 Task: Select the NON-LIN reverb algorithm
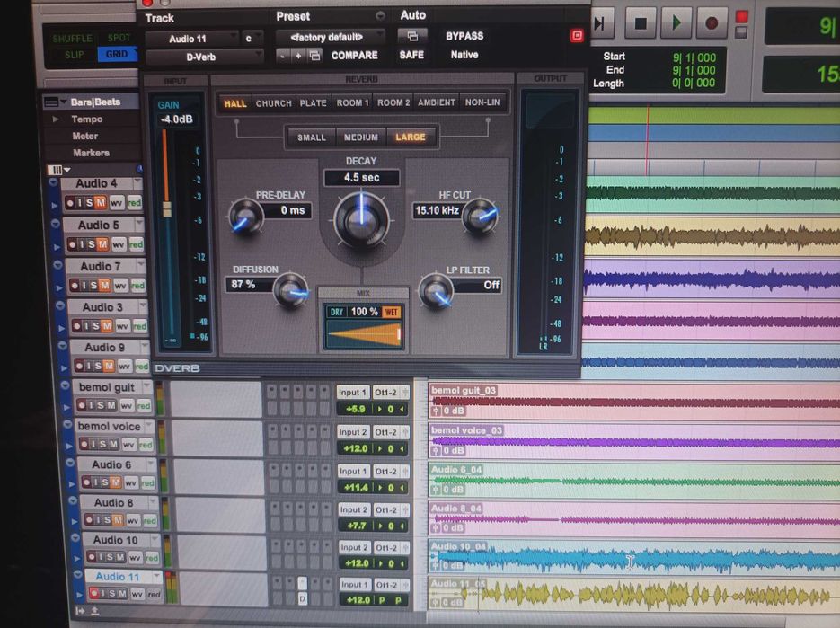482,102
